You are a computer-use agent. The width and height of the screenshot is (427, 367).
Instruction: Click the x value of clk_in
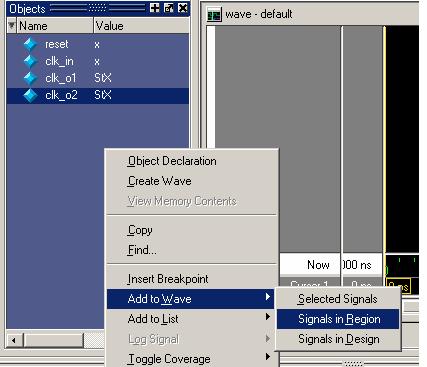[97, 62]
